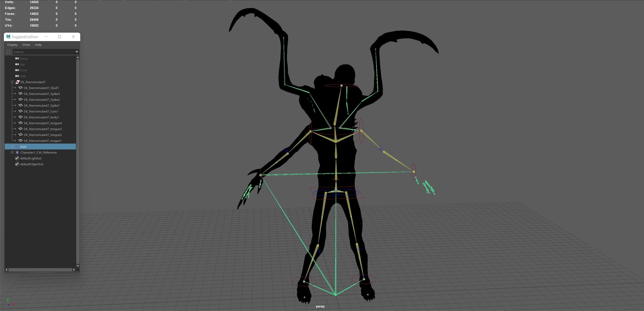Select the Character1_Ctrl_Reference row
The image size is (644, 311).
click(x=40, y=153)
